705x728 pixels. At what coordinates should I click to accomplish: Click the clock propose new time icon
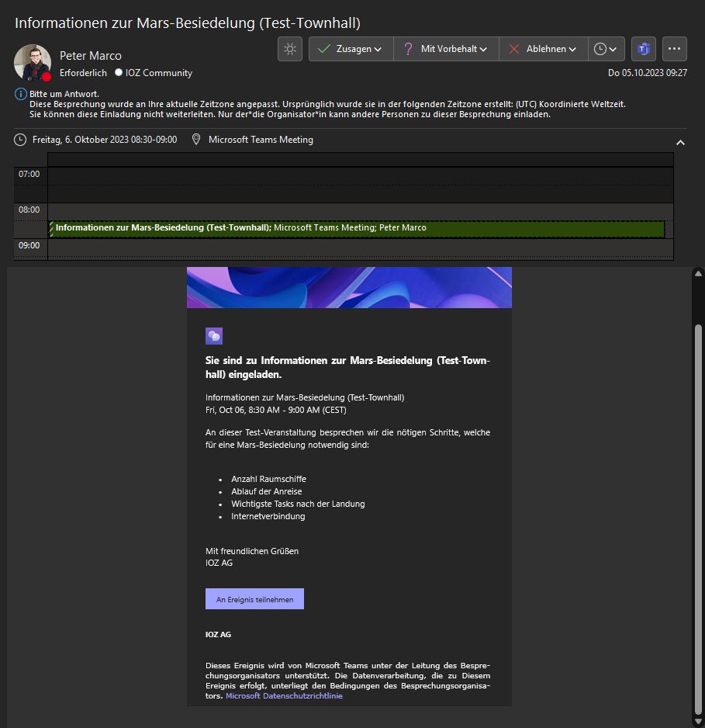click(x=600, y=49)
